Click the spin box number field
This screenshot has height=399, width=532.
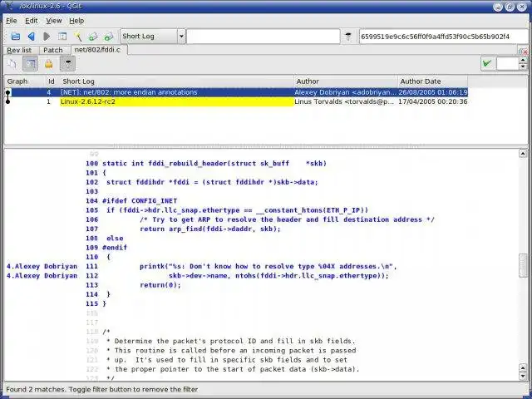coord(508,63)
